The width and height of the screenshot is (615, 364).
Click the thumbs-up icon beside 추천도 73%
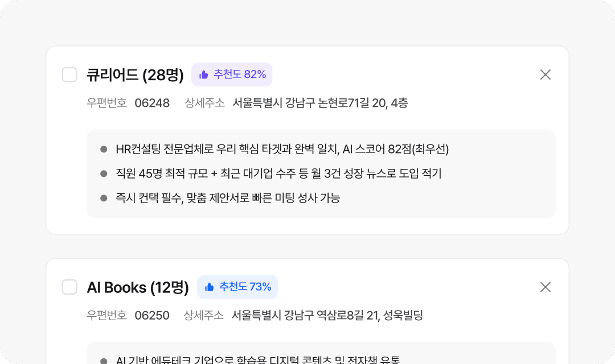tap(210, 287)
